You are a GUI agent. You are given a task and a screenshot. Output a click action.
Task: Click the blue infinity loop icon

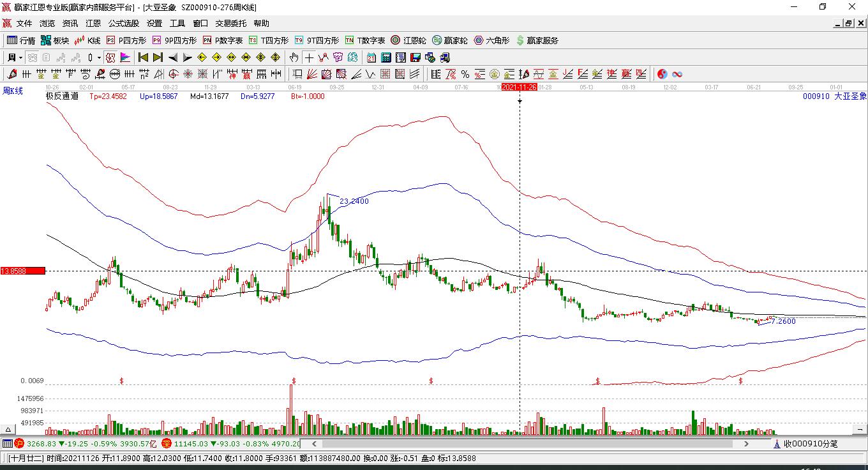point(677,74)
